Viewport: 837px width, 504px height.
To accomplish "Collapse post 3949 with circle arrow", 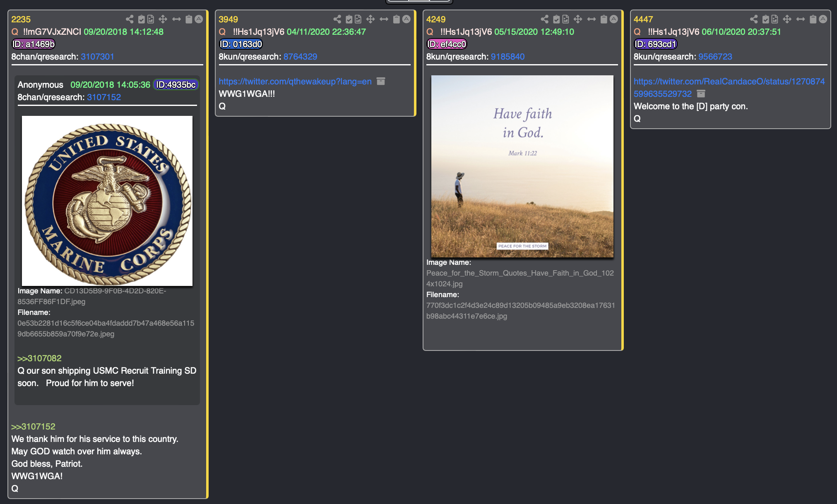I will tap(406, 19).
